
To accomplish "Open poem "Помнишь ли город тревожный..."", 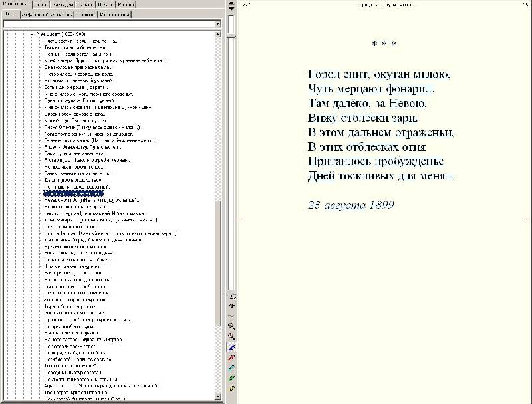I will [77, 187].
